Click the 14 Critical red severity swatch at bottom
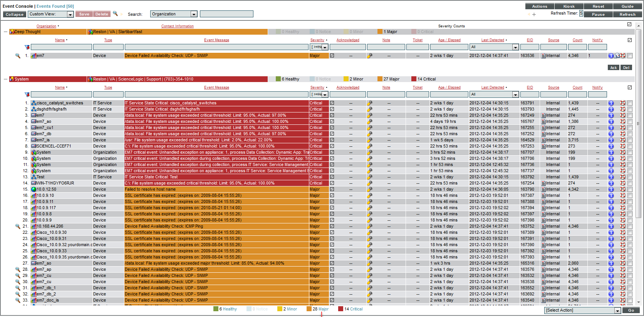644x317 pixels. point(340,309)
